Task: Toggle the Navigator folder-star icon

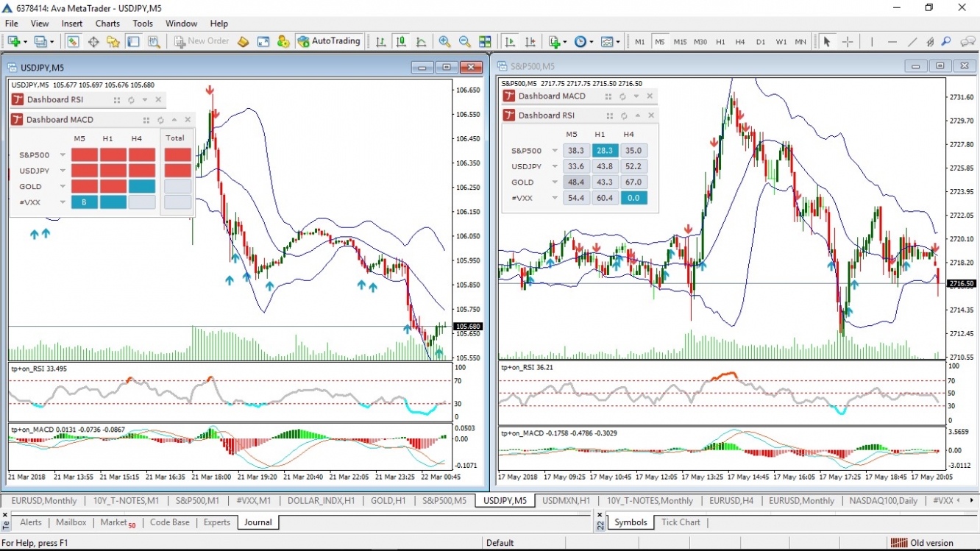Action: pos(113,42)
